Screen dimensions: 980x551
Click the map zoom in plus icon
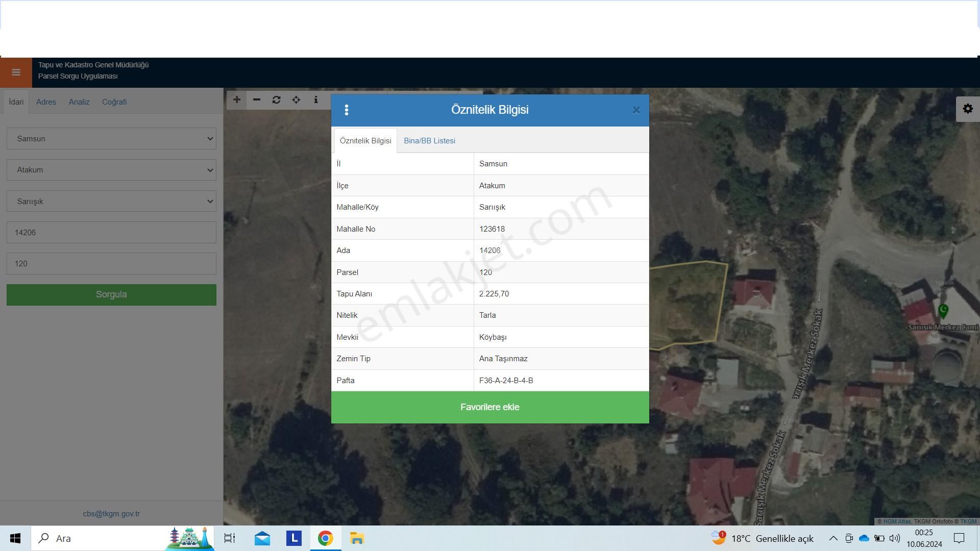[237, 100]
